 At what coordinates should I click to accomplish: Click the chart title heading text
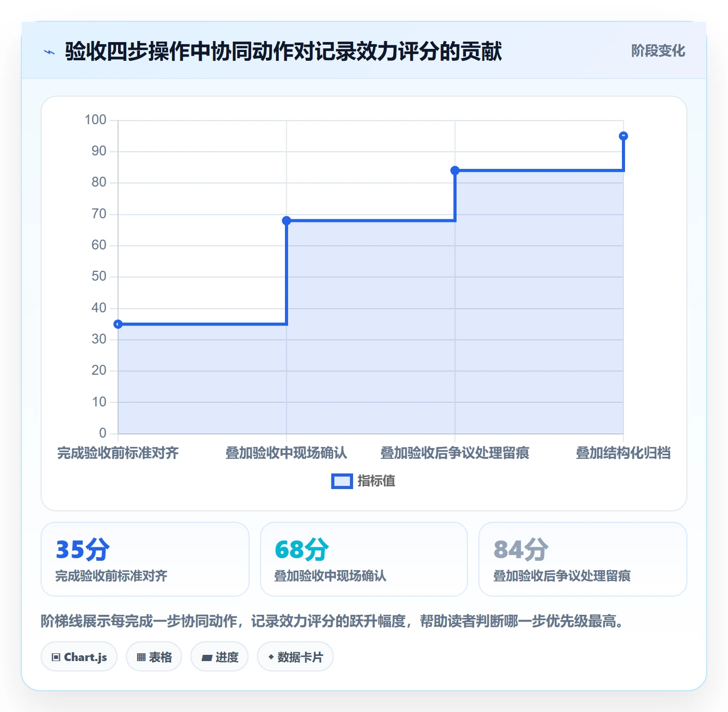click(283, 51)
